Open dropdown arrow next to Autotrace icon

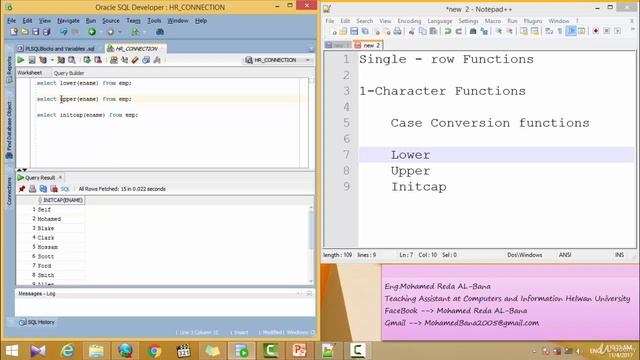click(52, 60)
